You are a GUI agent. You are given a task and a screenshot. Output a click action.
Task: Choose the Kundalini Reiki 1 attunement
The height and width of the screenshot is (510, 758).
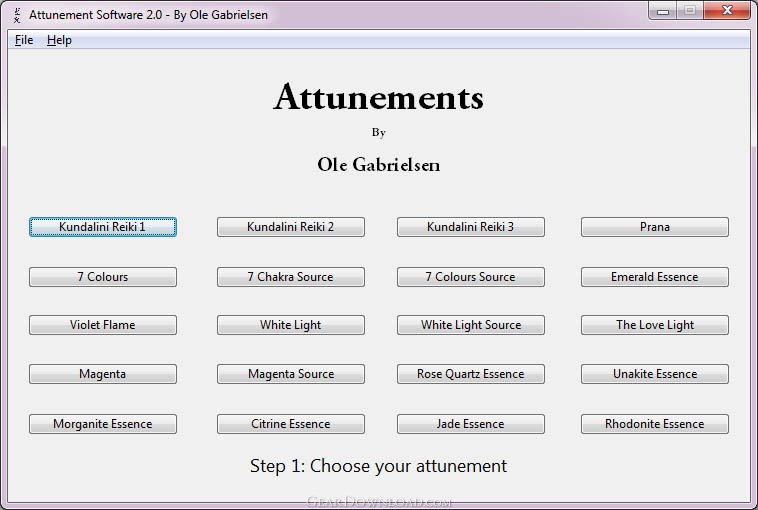(x=103, y=227)
